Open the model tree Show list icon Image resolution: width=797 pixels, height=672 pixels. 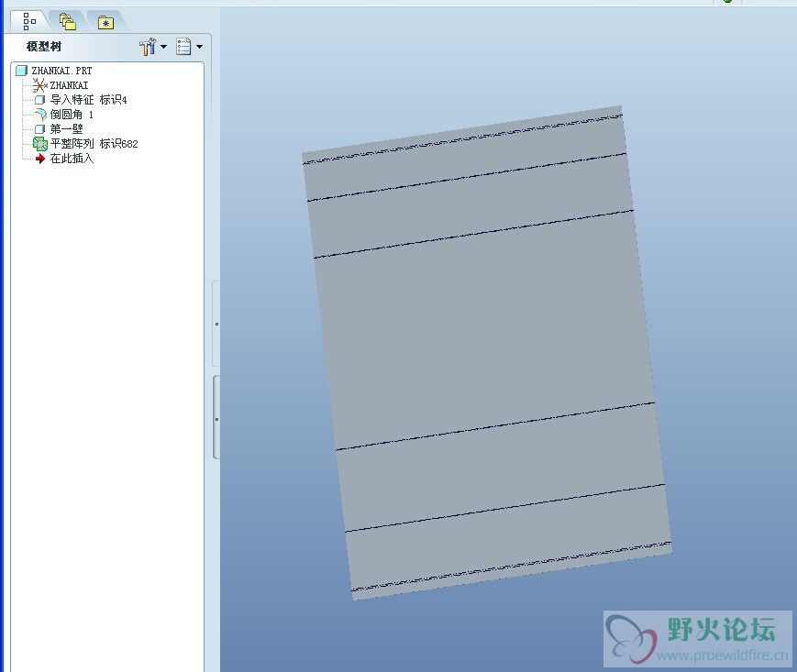click(183, 47)
